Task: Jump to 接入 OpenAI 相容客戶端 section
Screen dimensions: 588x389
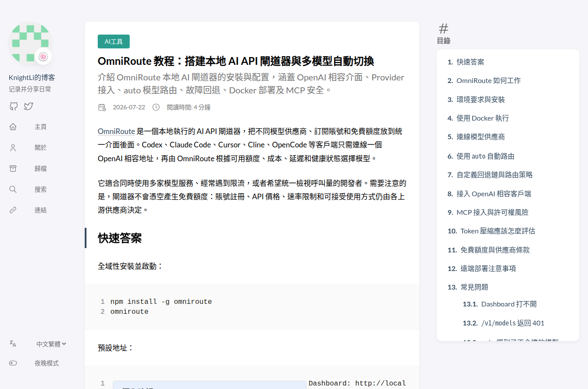Action: [494, 194]
